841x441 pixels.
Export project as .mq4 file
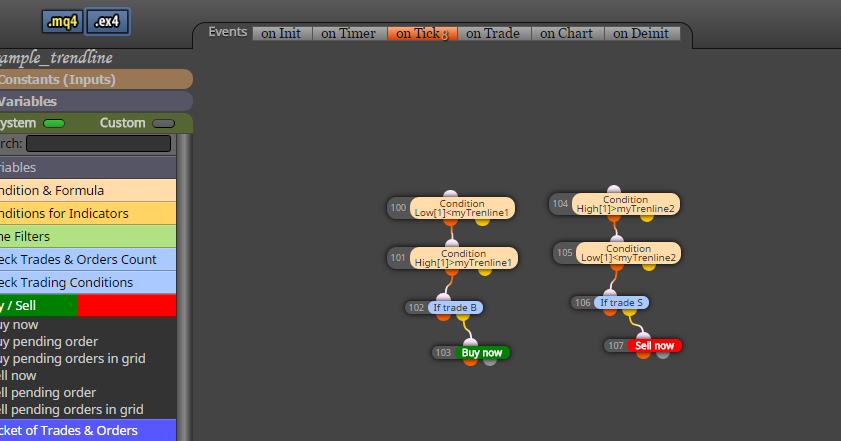(63, 22)
